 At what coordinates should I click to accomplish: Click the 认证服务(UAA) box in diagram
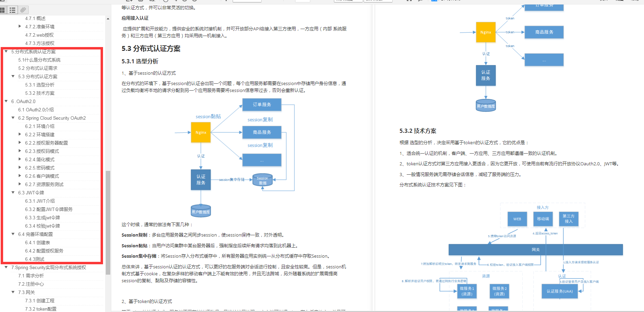(x=560, y=291)
